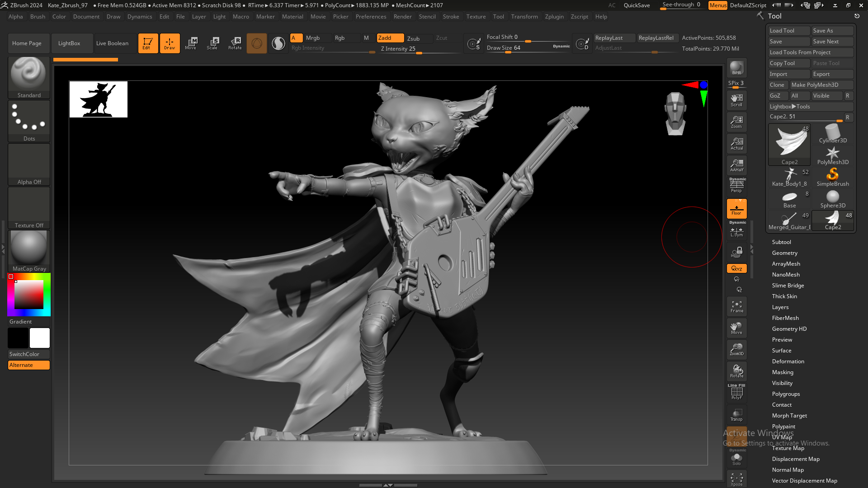Click the AAHalf icon

(736, 165)
